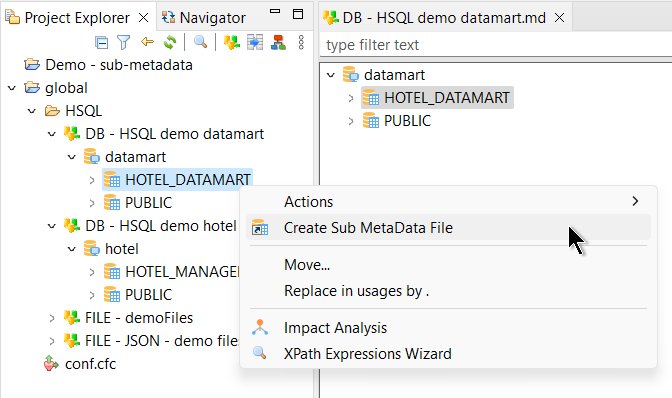Choose Create Sub MetaData File
This screenshot has height=398, width=672.
448,227
